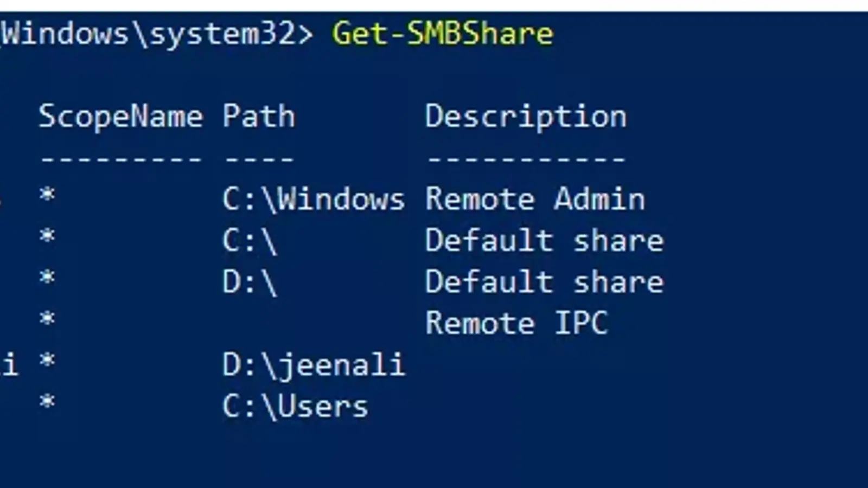This screenshot has width=868, height=488.
Task: Click the asterisk in the Remote IPC row
Action: [x=47, y=318]
